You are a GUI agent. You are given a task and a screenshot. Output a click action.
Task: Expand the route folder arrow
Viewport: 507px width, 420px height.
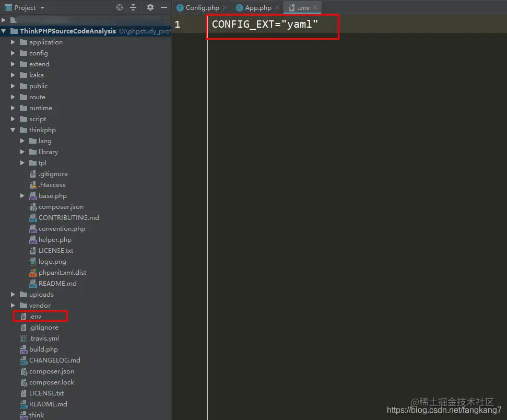[13, 97]
